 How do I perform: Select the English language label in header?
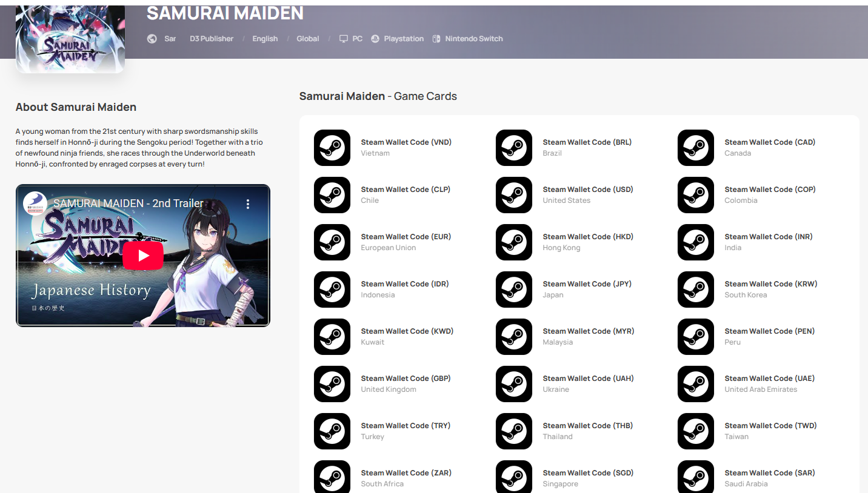[265, 39]
